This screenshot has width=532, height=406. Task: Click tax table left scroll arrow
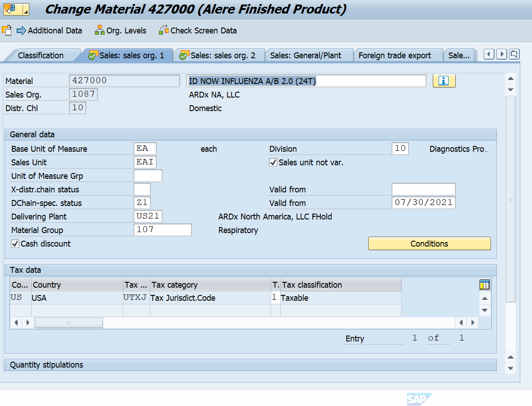click(16, 323)
